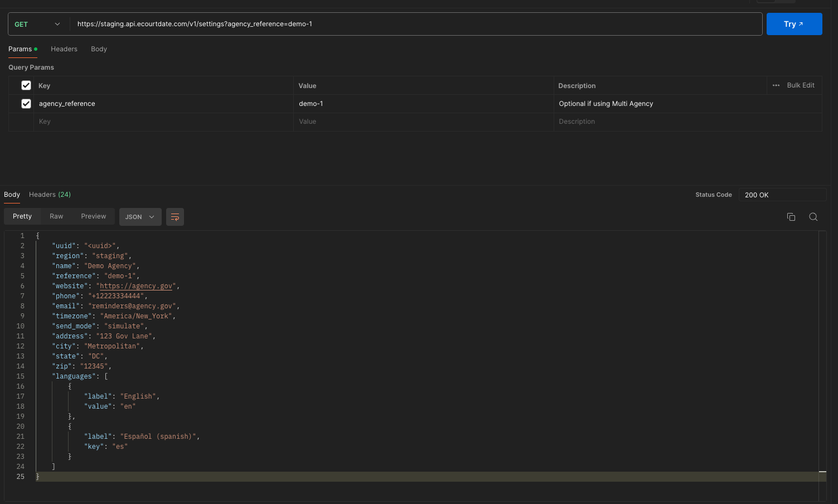Viewport: 838px width, 504px height.
Task: Click the "email": "reminders@agency.gov" line
Action: [x=116, y=306]
